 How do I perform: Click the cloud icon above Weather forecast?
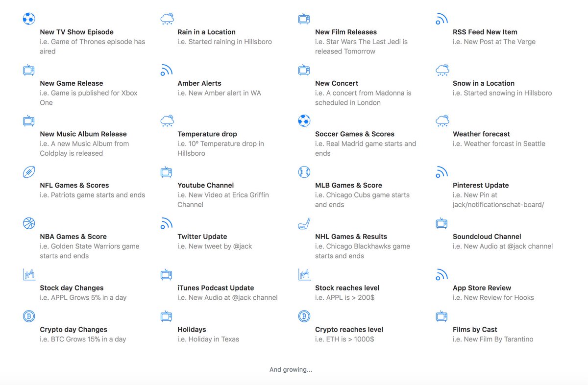coord(442,120)
